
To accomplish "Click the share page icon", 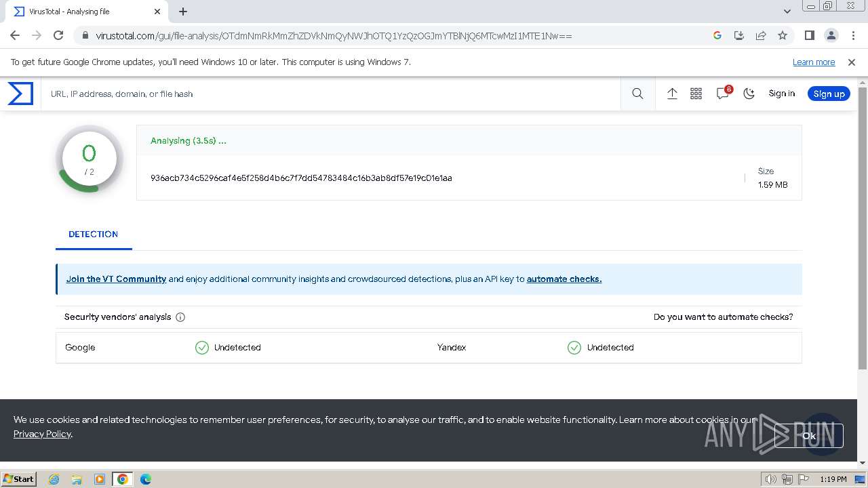I will click(x=761, y=35).
